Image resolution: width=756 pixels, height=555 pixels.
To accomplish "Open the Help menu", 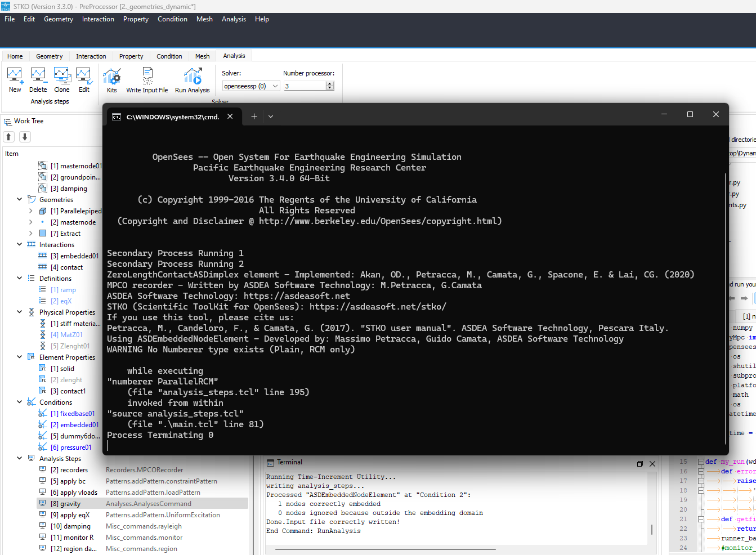I will tap(262, 19).
